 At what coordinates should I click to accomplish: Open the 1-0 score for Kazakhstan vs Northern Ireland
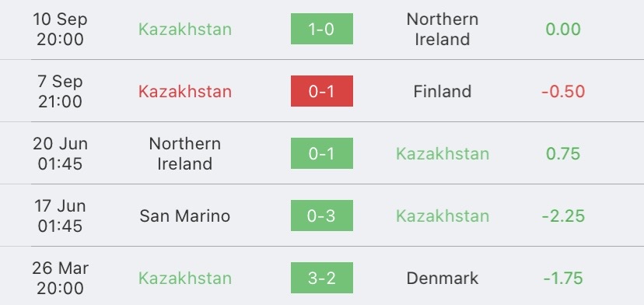click(321, 29)
